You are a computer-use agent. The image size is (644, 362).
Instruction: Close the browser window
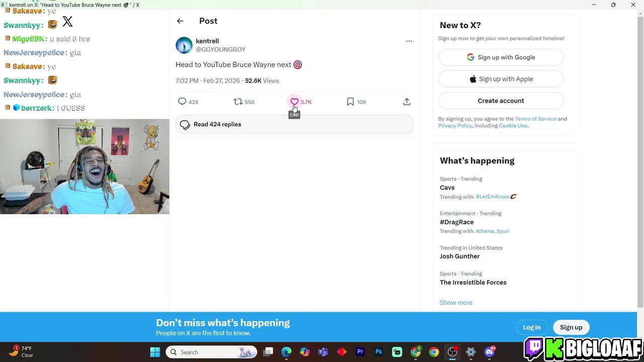(x=633, y=5)
